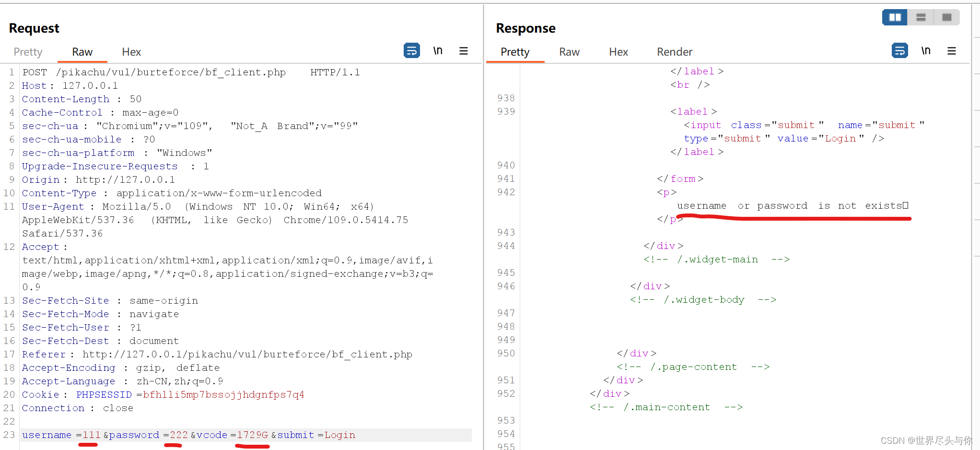Click the Content-Length header value 50
980x450 pixels.
click(136, 99)
